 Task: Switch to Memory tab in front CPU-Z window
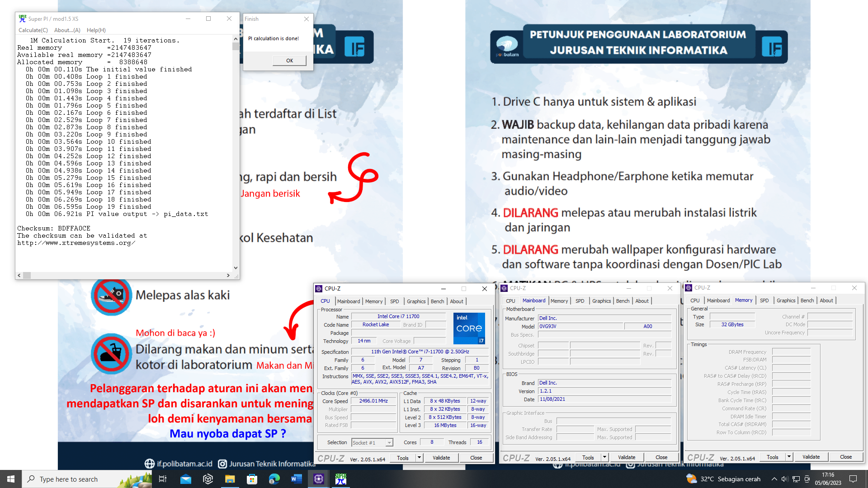[374, 301]
